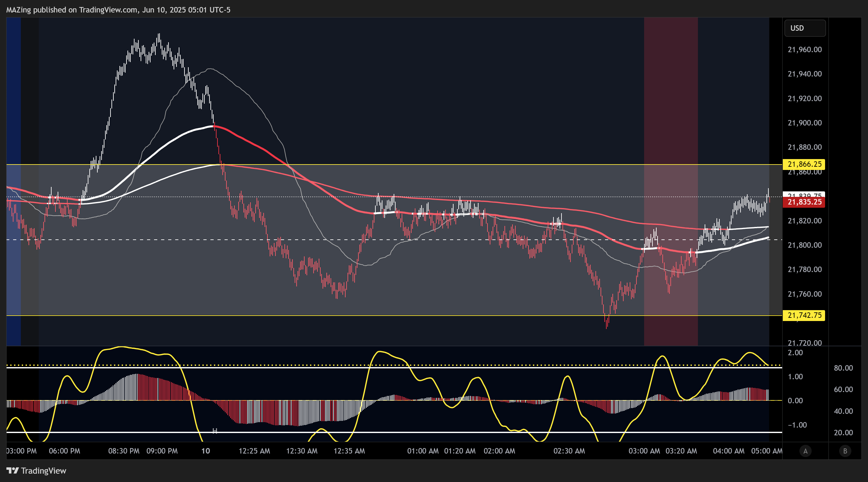Screen dimensions: 868x482
Task: Click the H marker in indicator pane
Action: click(215, 431)
